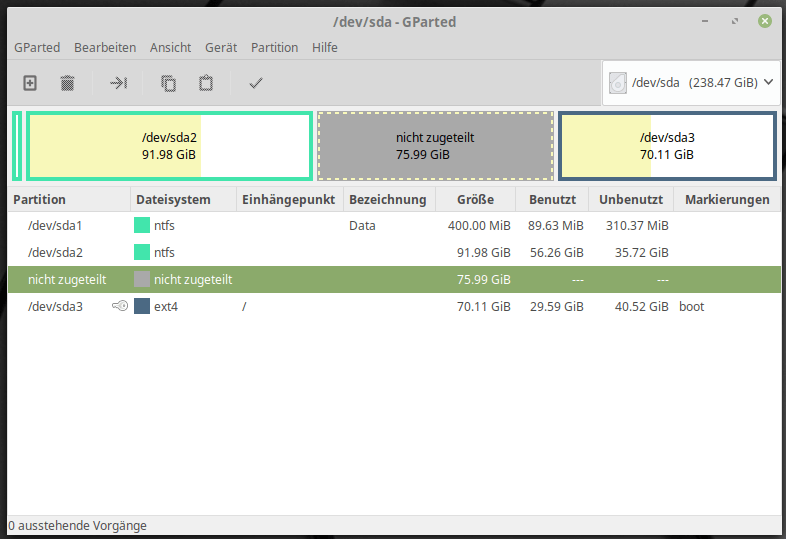Click the delete partition trash icon
Image resolution: width=786 pixels, height=539 pixels.
(67, 83)
